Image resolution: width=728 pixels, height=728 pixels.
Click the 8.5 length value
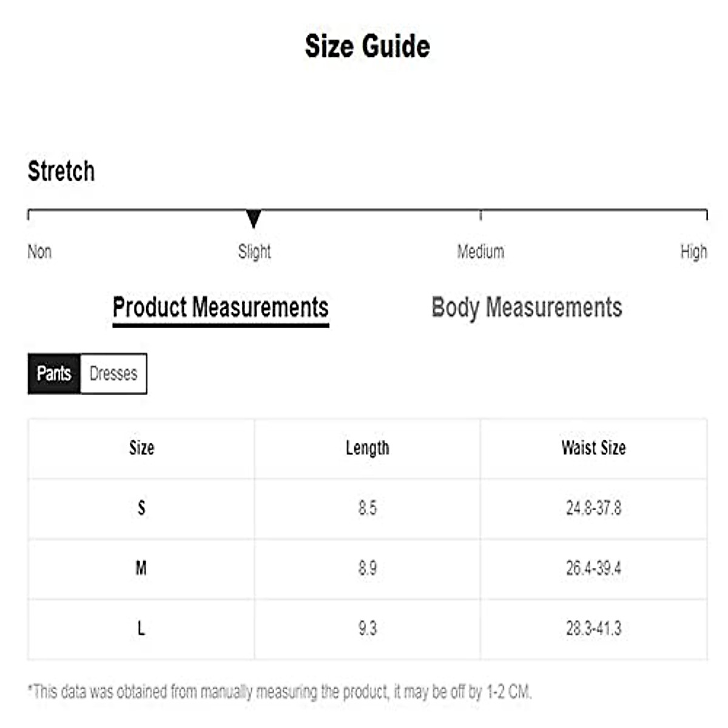coord(367,508)
